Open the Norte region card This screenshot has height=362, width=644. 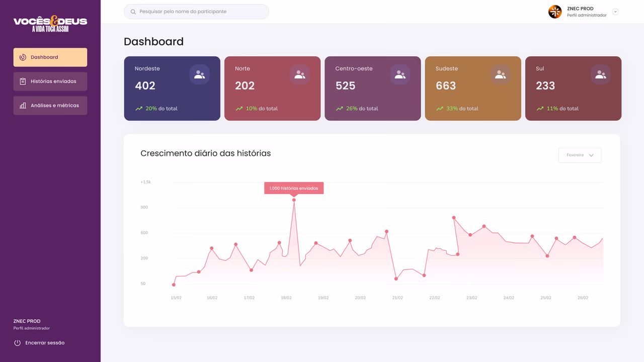[x=272, y=88]
